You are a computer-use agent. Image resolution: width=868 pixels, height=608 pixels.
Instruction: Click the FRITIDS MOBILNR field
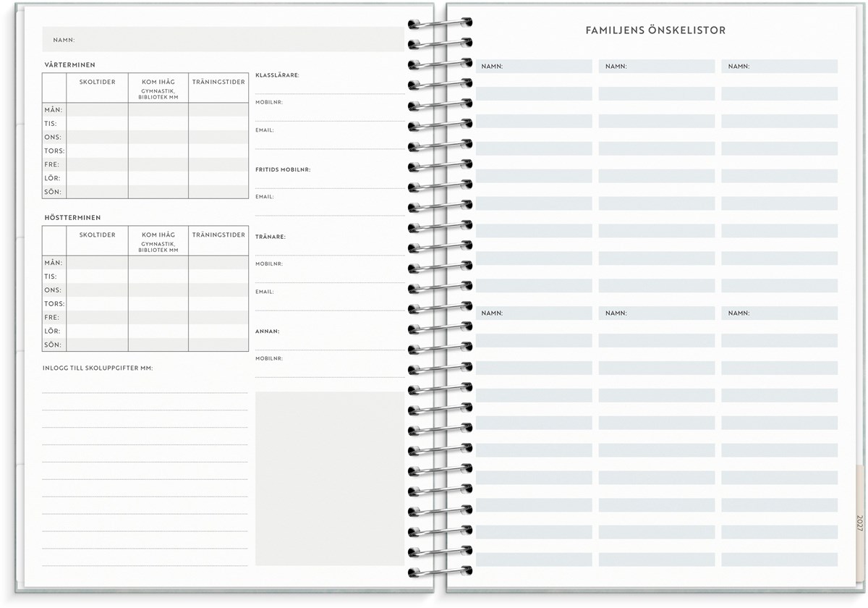(329, 180)
